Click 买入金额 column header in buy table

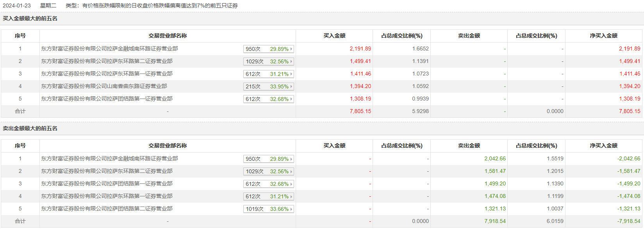click(x=334, y=36)
